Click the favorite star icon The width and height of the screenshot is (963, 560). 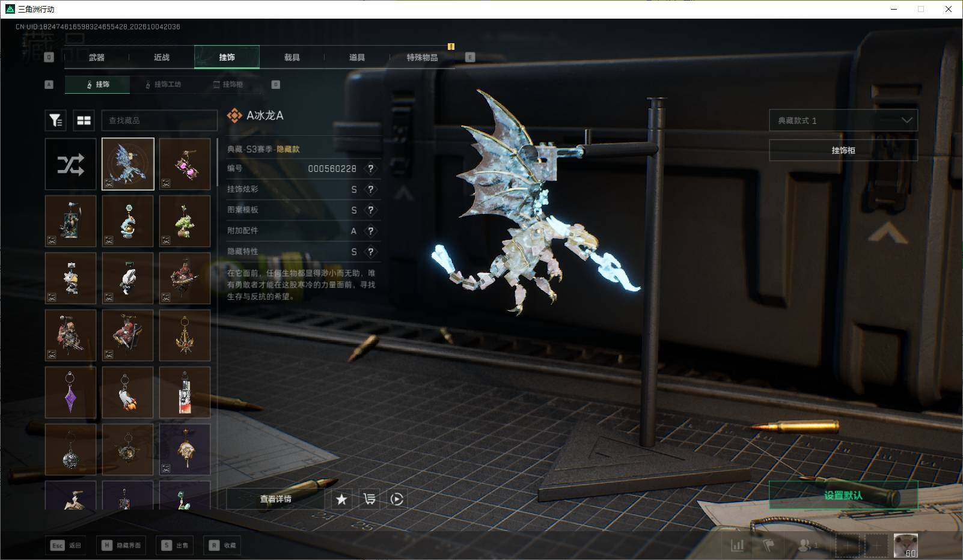[x=341, y=499]
